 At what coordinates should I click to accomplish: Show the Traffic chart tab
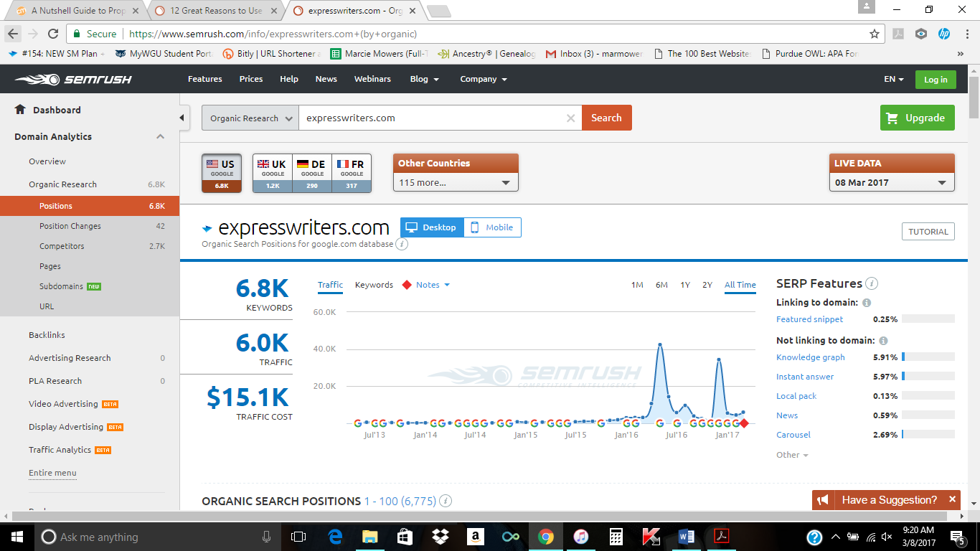[x=330, y=285]
